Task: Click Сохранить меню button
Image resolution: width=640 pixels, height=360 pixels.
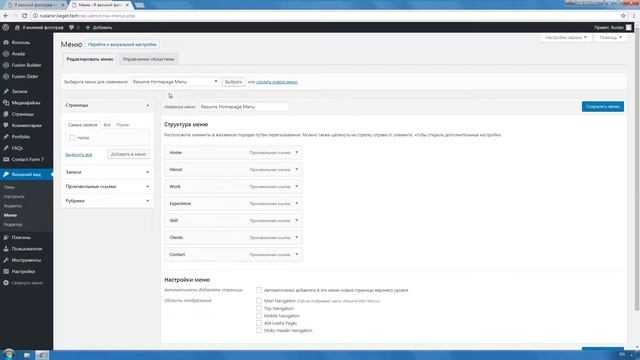Action: tap(602, 107)
